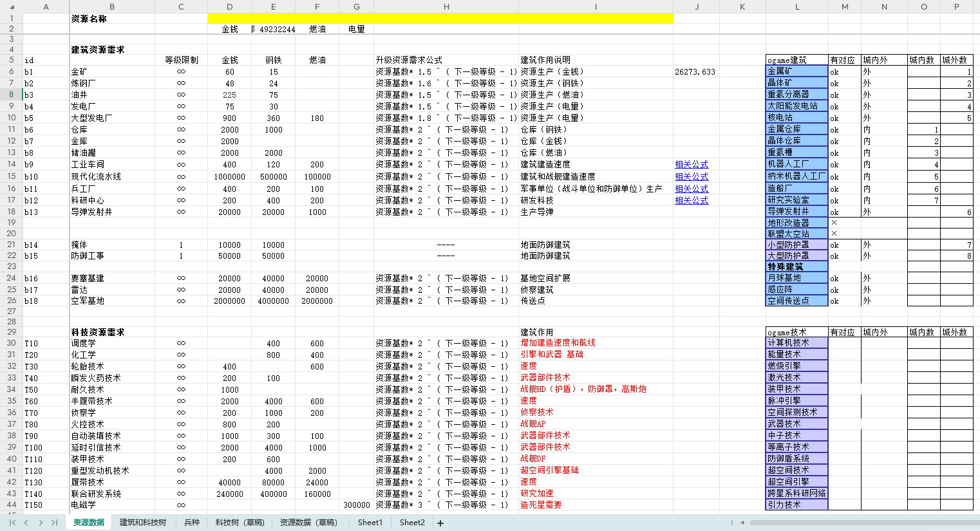The width and height of the screenshot is (980, 531).
Task: Click the 升级资源需求公式 header cell
Action: (446, 60)
